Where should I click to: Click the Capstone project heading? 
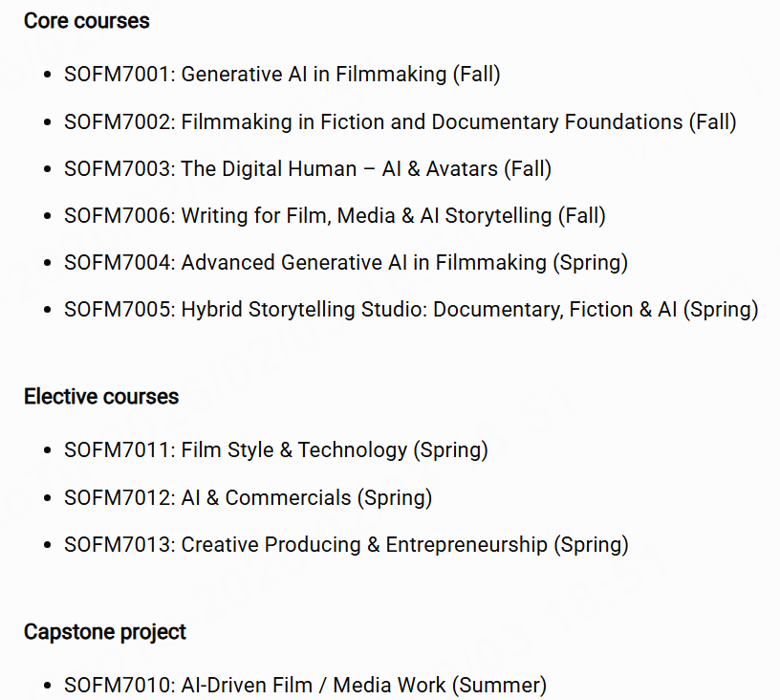pos(105,632)
